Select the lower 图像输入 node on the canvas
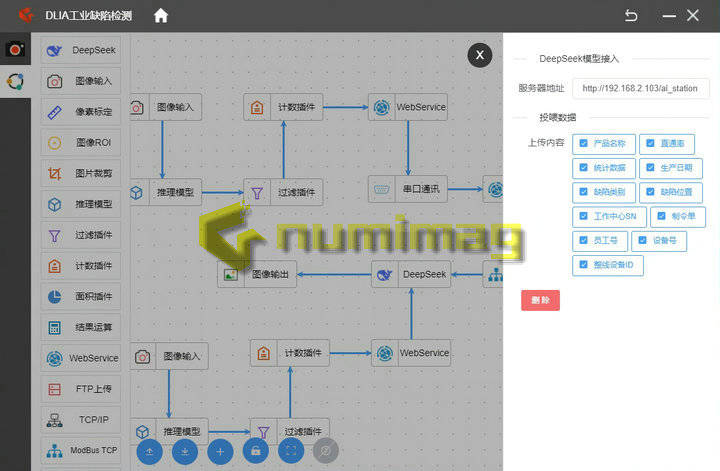 pos(169,356)
